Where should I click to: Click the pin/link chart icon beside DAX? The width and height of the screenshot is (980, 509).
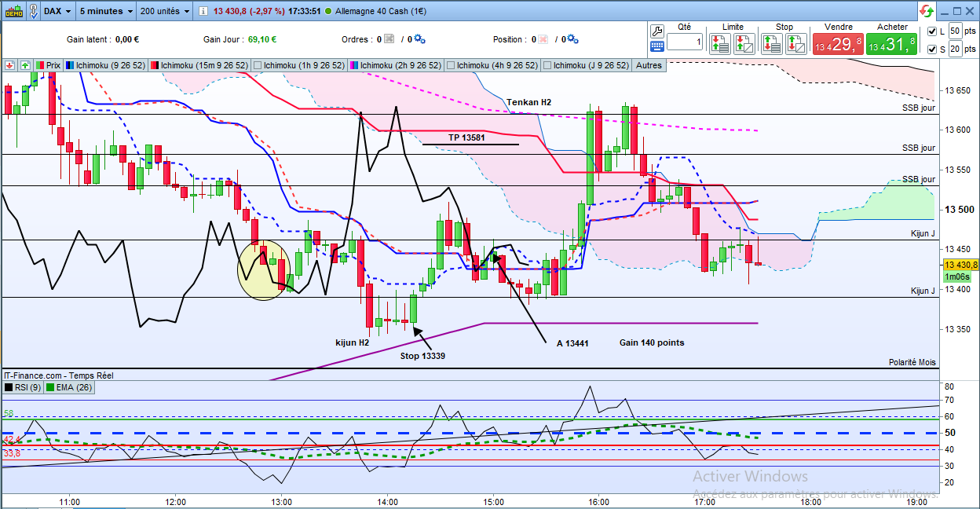pos(32,11)
